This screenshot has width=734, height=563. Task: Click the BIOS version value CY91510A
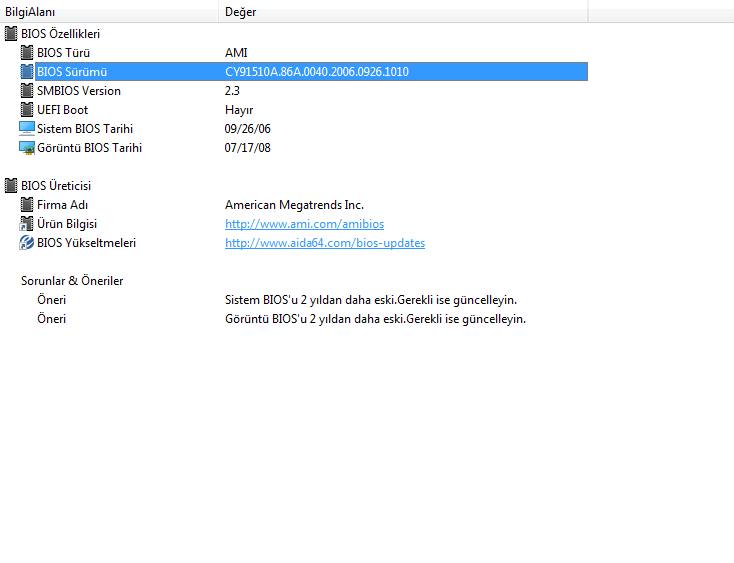click(316, 72)
